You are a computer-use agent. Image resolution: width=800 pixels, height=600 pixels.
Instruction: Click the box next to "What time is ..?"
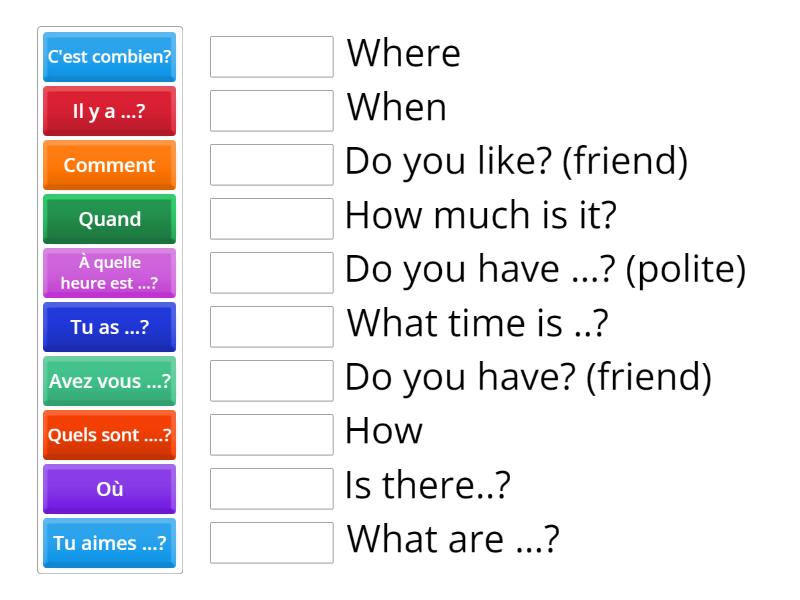271,327
